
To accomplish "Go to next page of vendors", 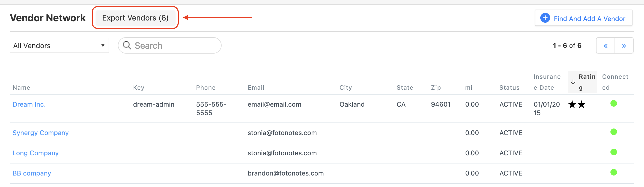I will (x=624, y=45).
